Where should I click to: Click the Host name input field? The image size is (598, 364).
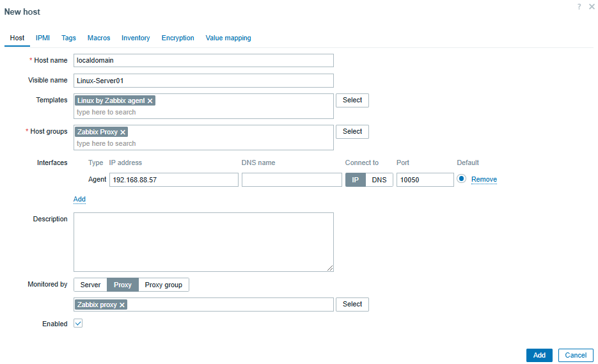203,60
